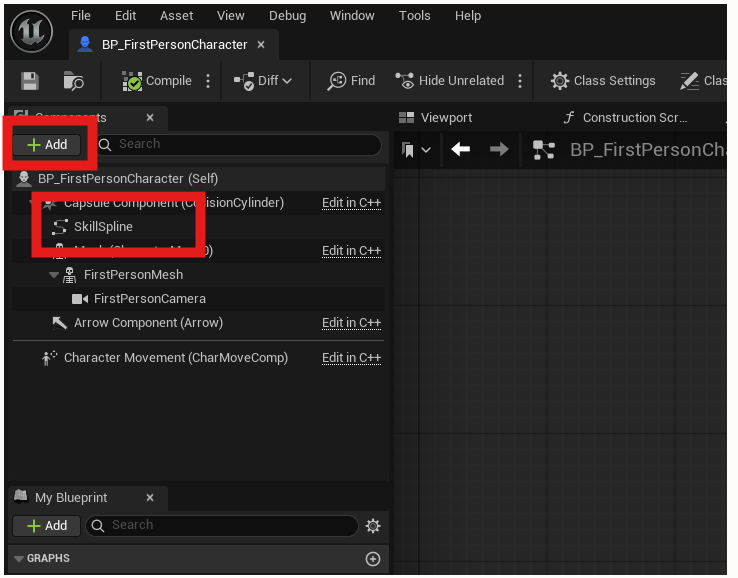Select the SkillSpline component
This screenshot has width=738, height=578.
tap(103, 227)
